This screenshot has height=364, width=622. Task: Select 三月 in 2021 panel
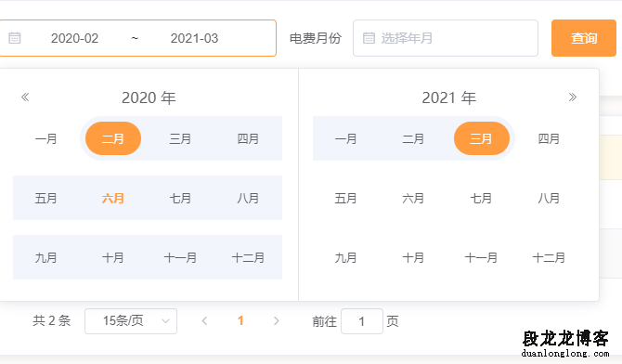(482, 138)
